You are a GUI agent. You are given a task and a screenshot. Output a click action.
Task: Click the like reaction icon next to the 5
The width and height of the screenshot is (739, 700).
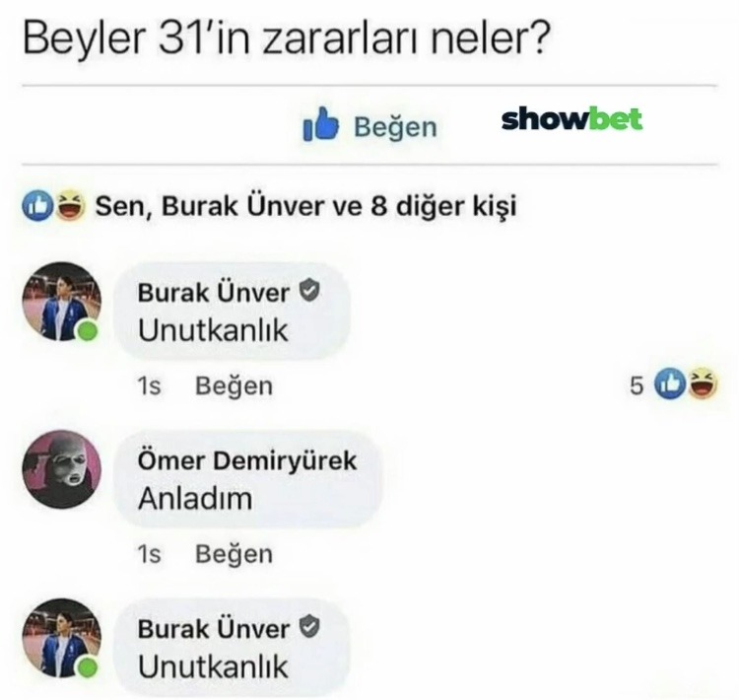(x=670, y=384)
